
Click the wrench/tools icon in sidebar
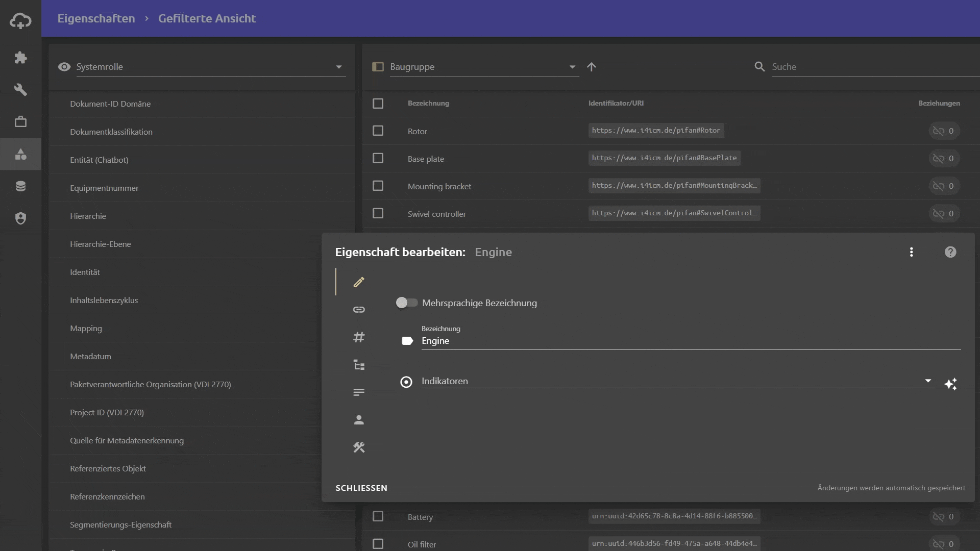pos(20,89)
